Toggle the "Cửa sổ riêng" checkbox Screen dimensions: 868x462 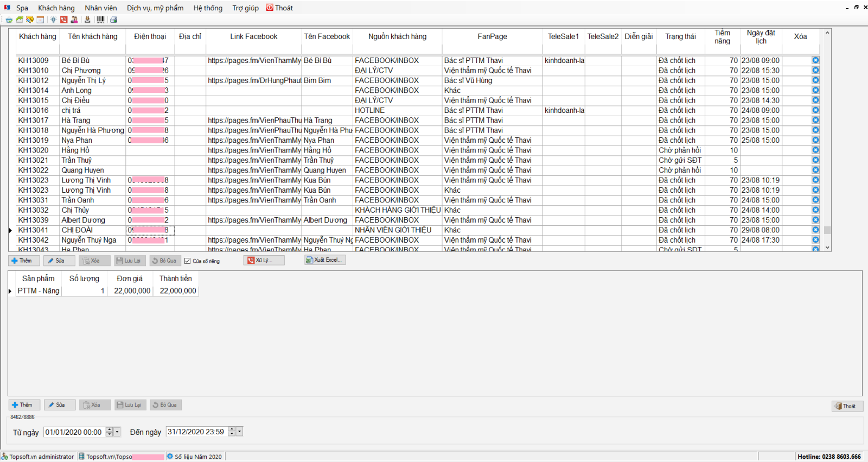click(x=188, y=261)
